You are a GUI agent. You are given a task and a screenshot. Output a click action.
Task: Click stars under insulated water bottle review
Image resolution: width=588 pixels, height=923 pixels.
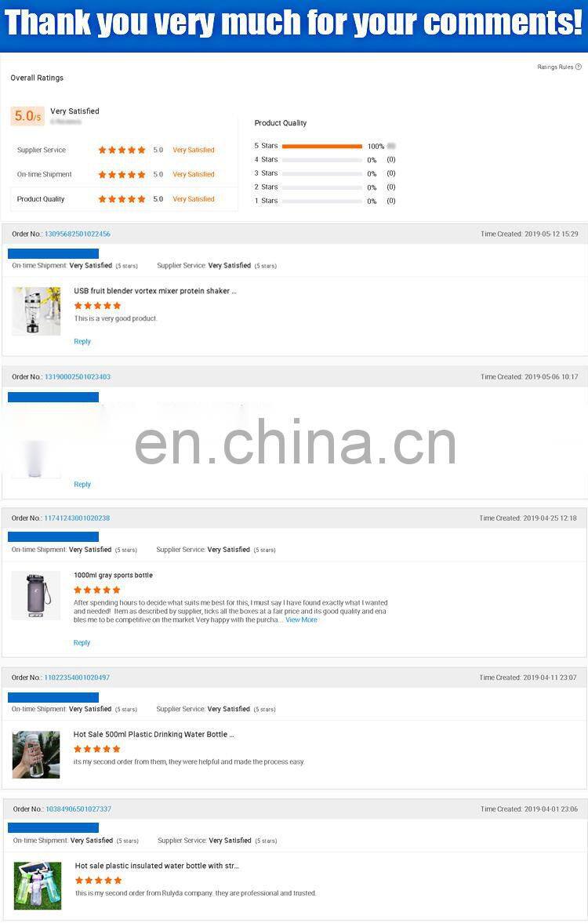(98, 880)
